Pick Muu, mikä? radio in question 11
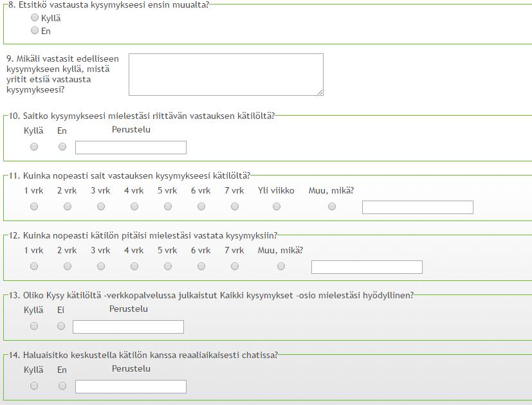Screen dimensions: 532x405 click(332, 206)
